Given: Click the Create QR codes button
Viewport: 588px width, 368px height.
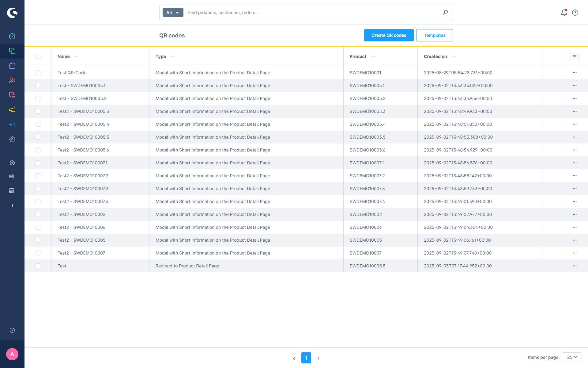Looking at the screenshot, I should (x=389, y=35).
